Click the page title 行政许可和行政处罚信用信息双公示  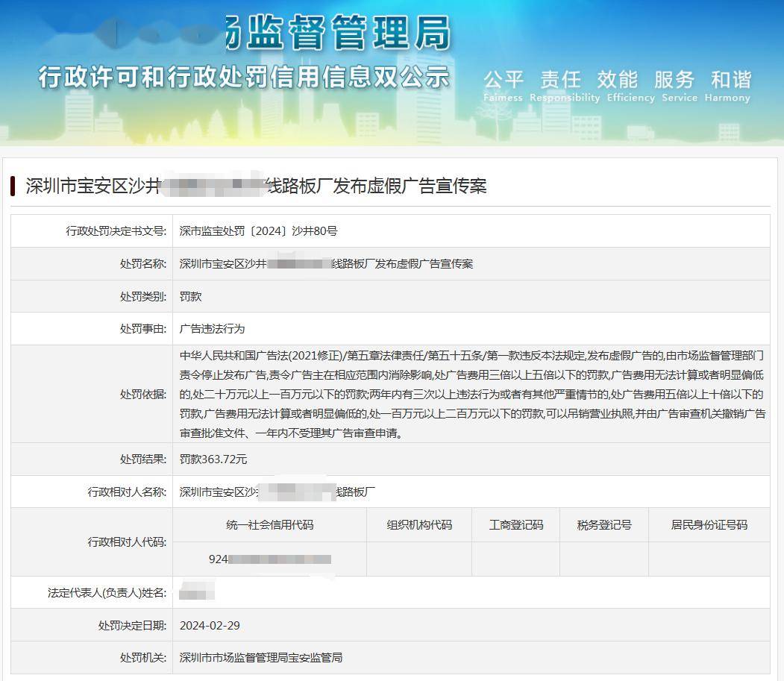point(244,77)
